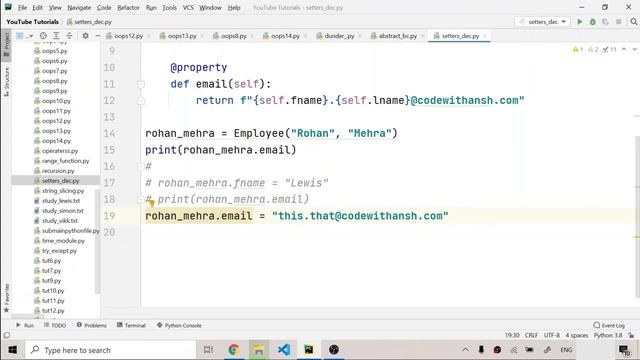Click YouTube Tutorials breadcrumb
Image resolution: width=640 pixels, height=360 pixels.
[x=32, y=22]
